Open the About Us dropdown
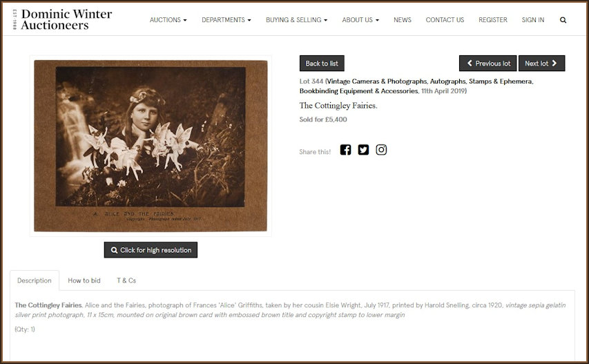Viewport: 589px width, 364px height. tap(360, 20)
